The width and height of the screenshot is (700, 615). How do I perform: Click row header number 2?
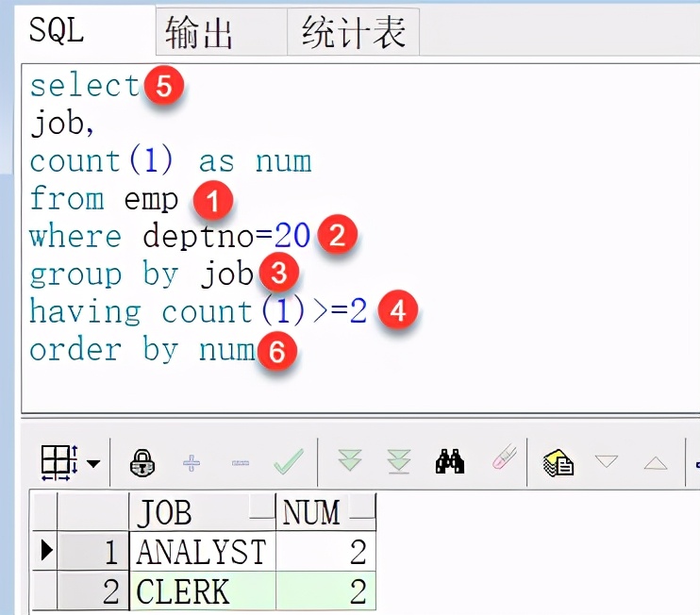coord(92,590)
